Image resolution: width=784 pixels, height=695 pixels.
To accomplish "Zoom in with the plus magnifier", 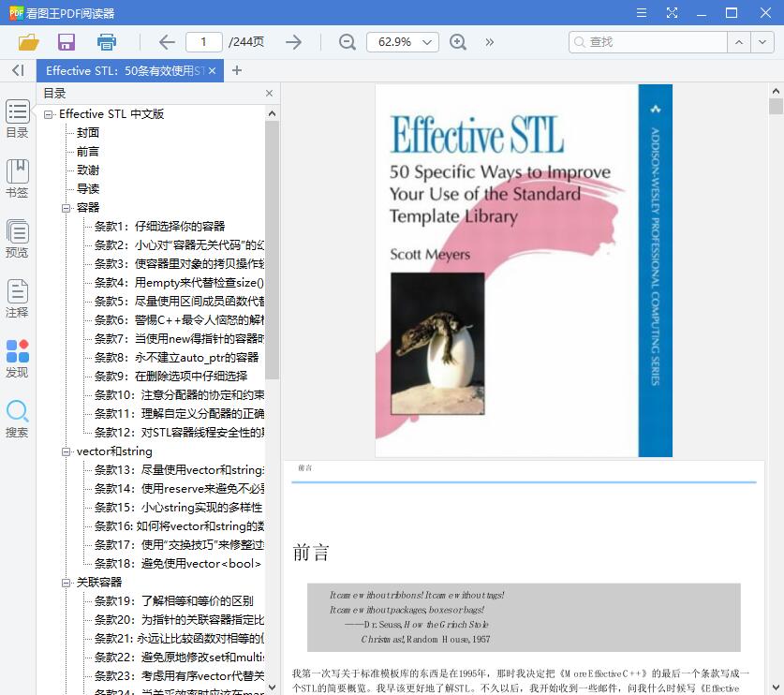I will pos(458,42).
